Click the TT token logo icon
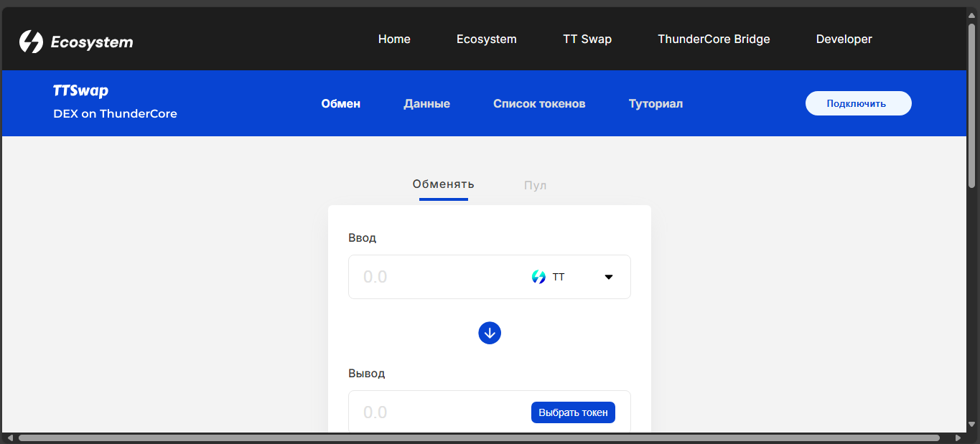Screen dimensions: 980x444 (x=538, y=277)
